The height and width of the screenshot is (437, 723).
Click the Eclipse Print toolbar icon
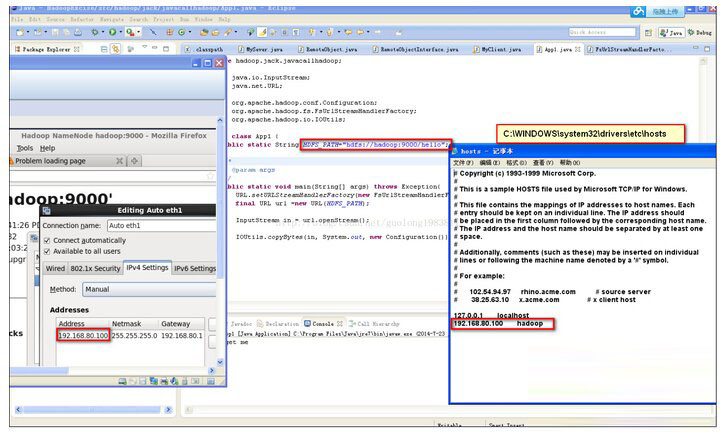[x=77, y=32]
